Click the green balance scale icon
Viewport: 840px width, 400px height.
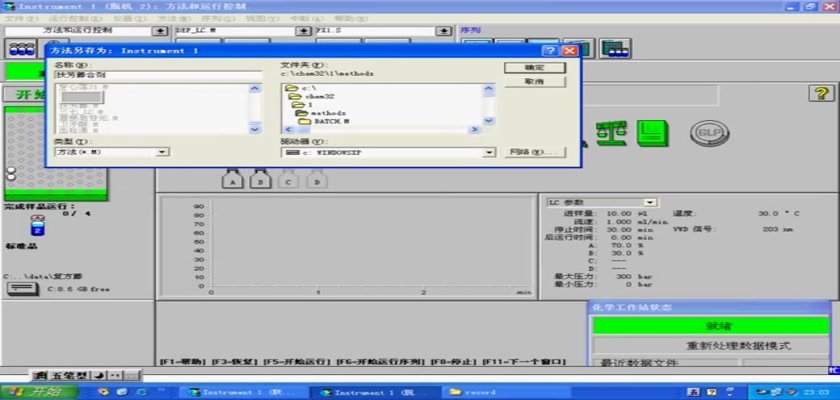(x=611, y=133)
